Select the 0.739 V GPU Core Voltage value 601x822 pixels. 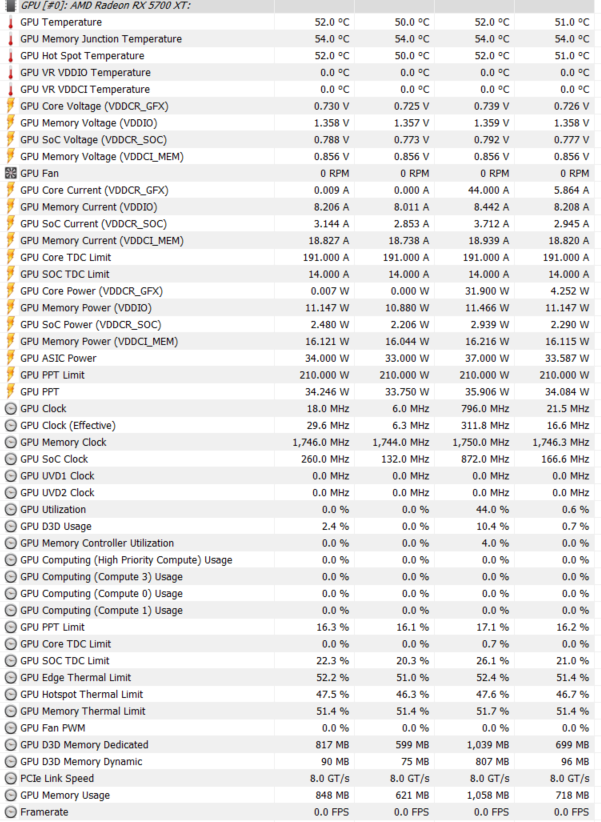(x=491, y=106)
